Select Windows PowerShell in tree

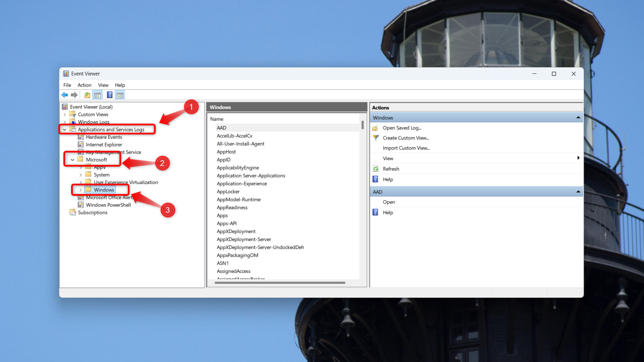pyautogui.click(x=108, y=205)
